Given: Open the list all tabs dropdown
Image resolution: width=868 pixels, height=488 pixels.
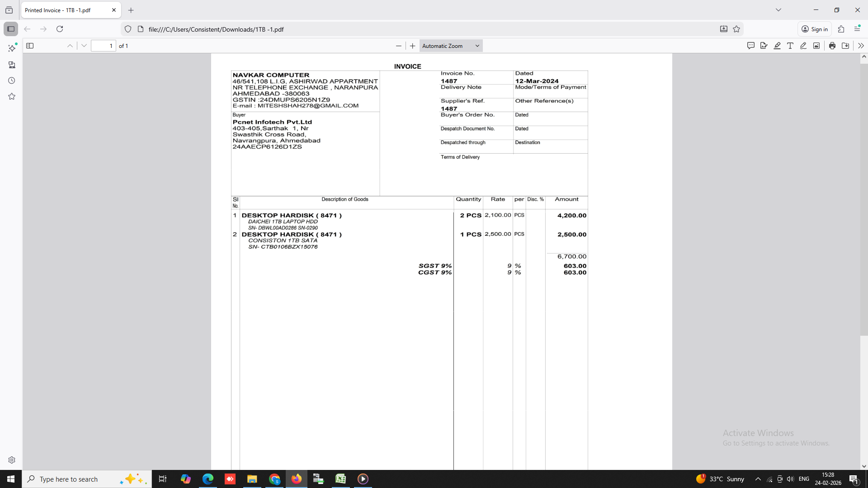Looking at the screenshot, I should click(x=778, y=10).
